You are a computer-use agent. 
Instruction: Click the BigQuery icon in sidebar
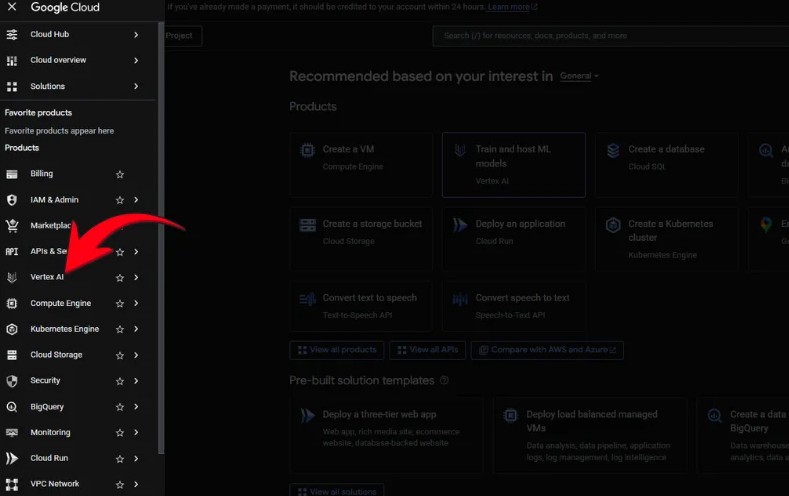(12, 407)
